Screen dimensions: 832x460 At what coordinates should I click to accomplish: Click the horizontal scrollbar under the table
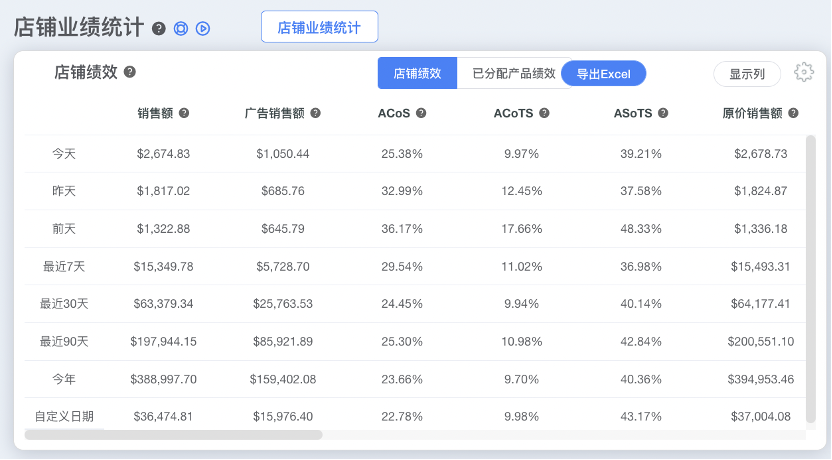173,435
